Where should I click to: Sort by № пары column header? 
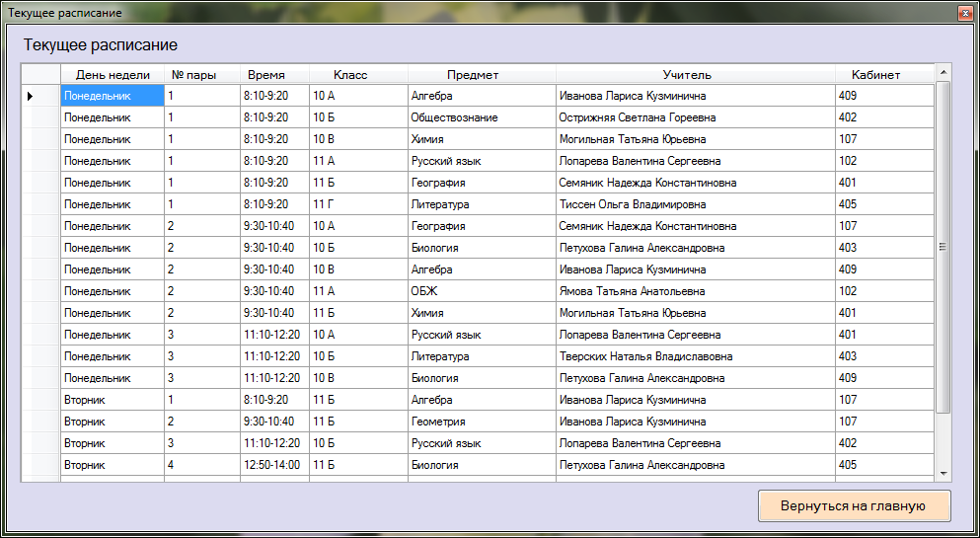[x=202, y=75]
